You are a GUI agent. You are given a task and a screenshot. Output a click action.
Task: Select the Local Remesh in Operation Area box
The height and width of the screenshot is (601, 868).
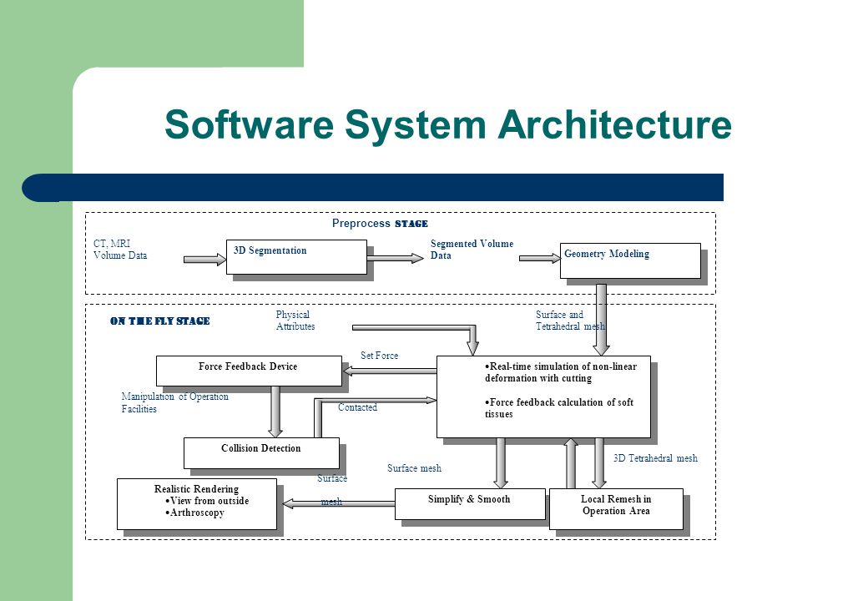point(616,508)
